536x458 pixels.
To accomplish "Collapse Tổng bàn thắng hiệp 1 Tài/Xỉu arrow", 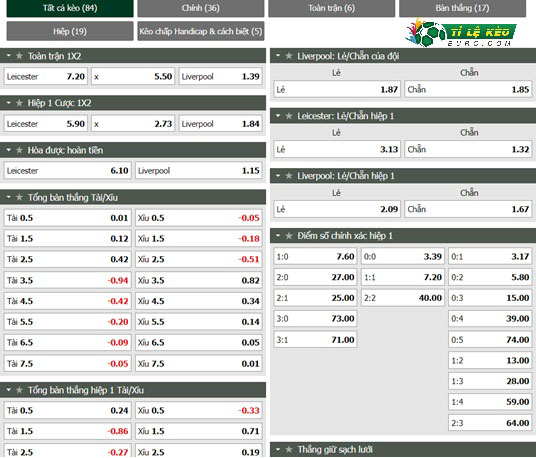I will (9, 390).
